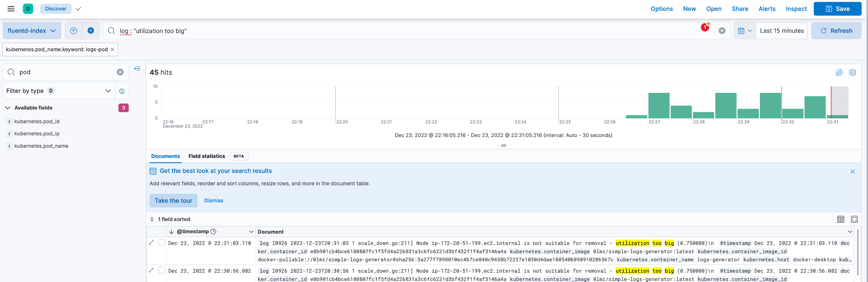Add a new filter with plus icon
This screenshot has height=282, width=868.
91,31
